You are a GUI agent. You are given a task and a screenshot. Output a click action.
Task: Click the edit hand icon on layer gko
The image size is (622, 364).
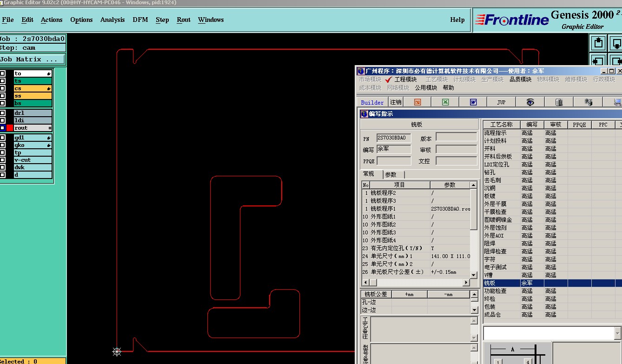49,145
